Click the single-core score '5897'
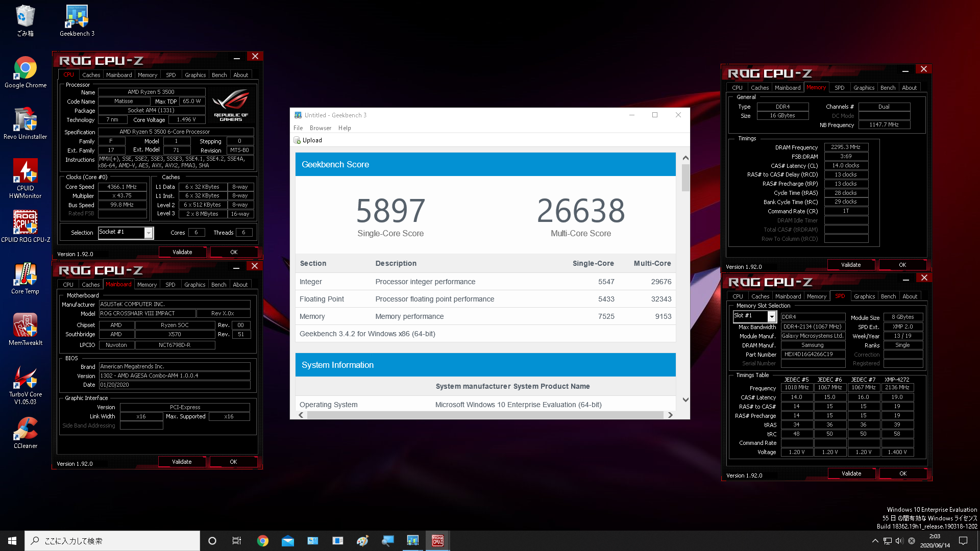 (x=390, y=211)
